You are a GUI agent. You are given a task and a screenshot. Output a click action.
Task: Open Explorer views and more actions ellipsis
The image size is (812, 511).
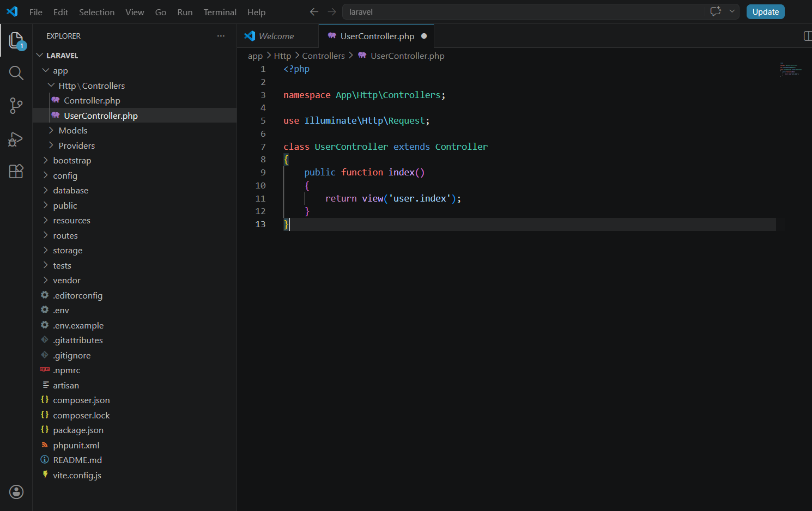(x=221, y=36)
